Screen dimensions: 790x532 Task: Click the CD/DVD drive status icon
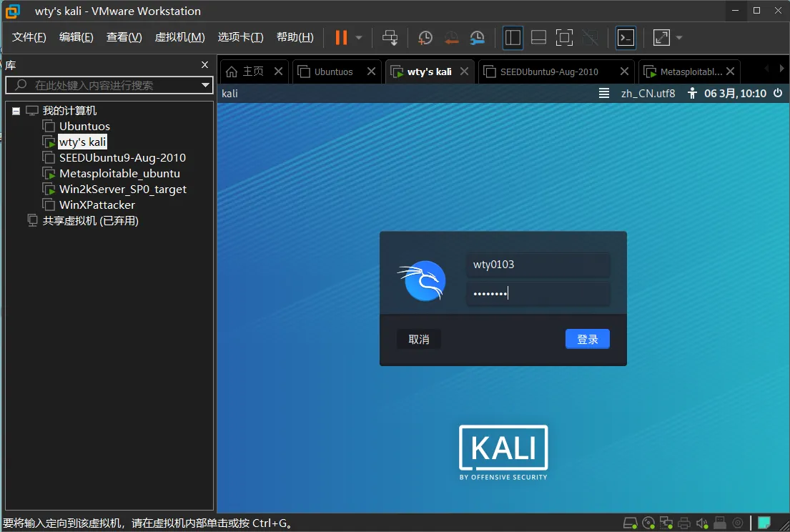[648, 523]
